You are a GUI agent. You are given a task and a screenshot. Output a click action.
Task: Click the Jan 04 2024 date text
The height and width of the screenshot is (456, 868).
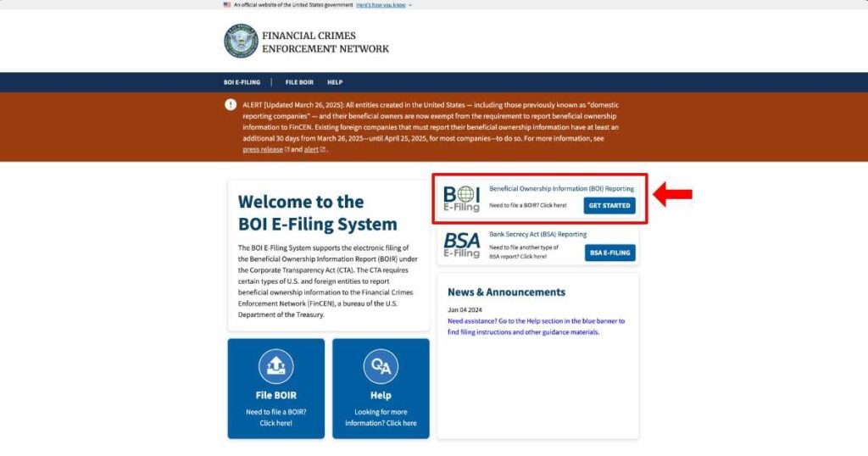pos(465,310)
